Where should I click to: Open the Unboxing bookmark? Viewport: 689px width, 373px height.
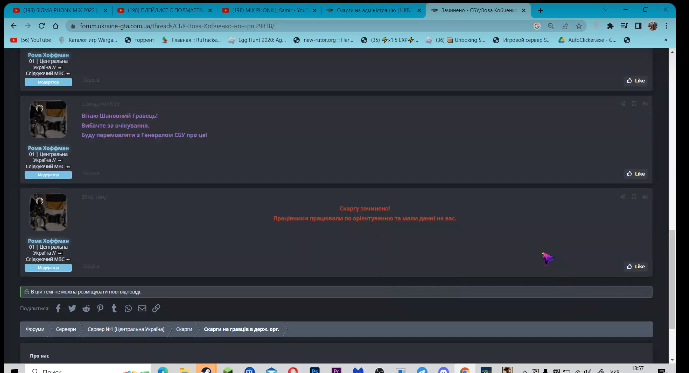456,40
